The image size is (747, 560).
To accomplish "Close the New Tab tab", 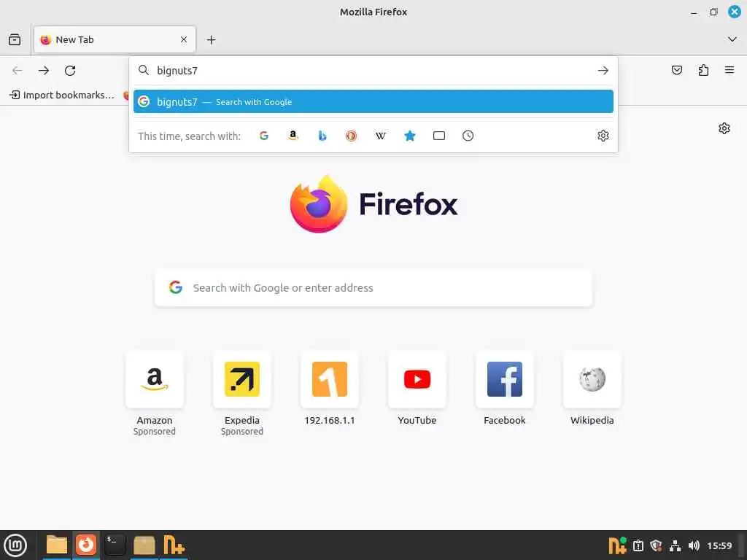I will 184,39.
